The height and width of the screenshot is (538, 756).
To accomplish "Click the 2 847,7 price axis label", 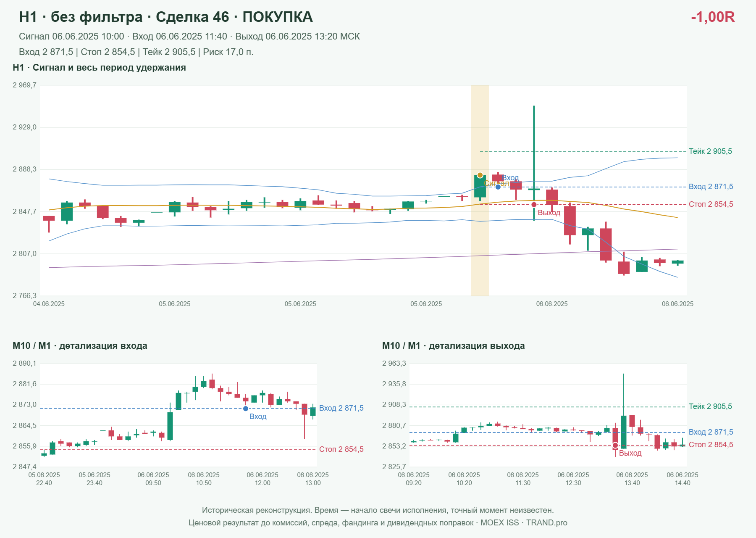I will tap(24, 211).
